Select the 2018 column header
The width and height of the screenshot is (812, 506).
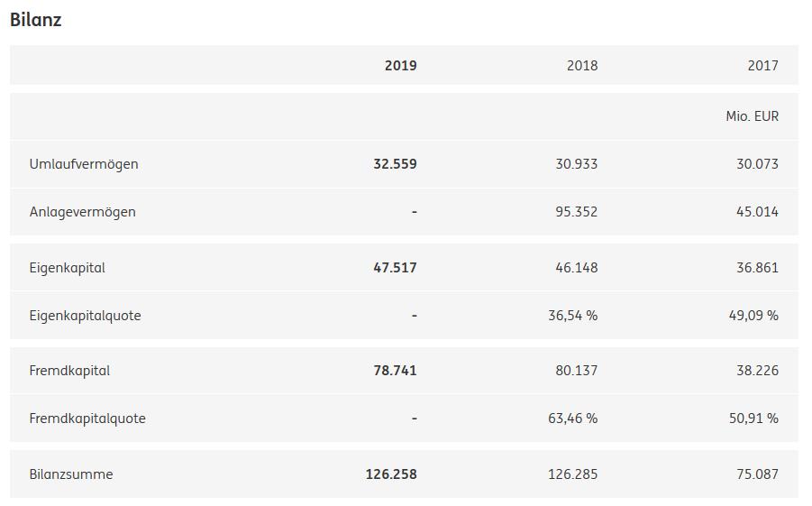pos(581,66)
